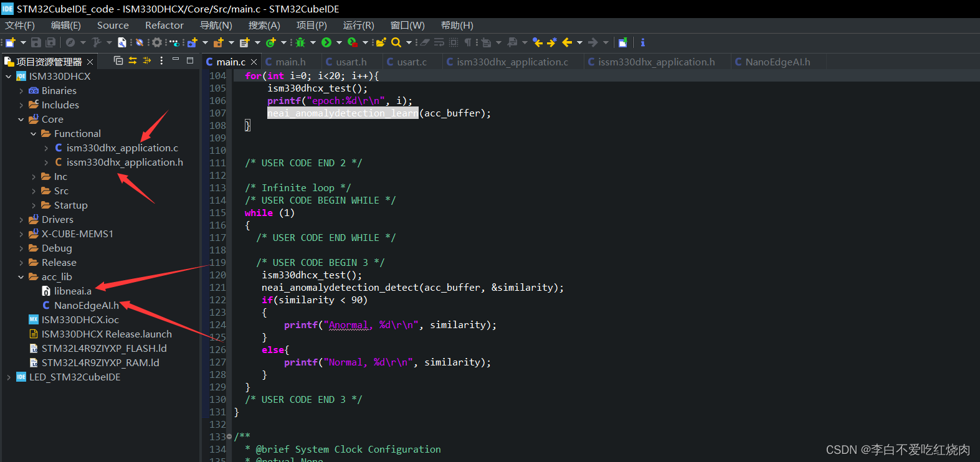
Task: Collapse the Core folder
Action: pyautogui.click(x=21, y=120)
